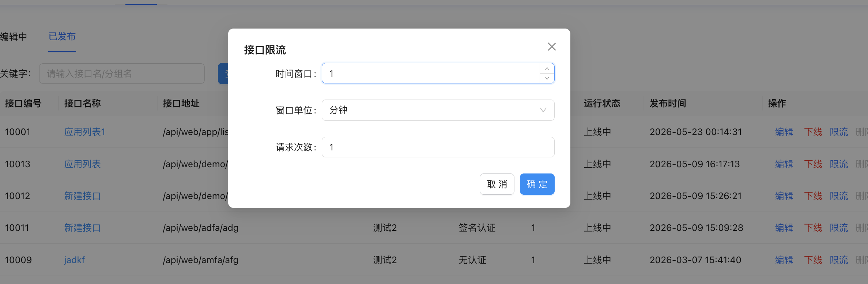
Task: Open the 窗口单位 dropdown showing 分钟
Action: click(438, 110)
